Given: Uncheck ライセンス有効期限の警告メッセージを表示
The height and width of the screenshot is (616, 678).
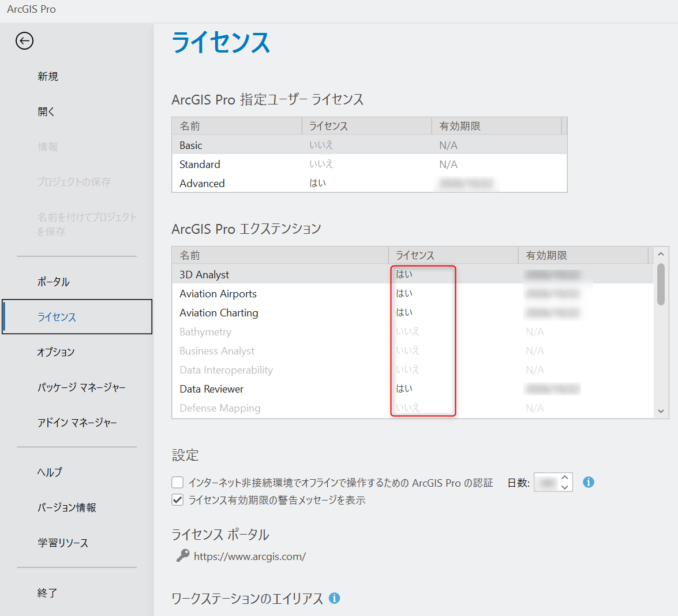Looking at the screenshot, I should (x=178, y=500).
